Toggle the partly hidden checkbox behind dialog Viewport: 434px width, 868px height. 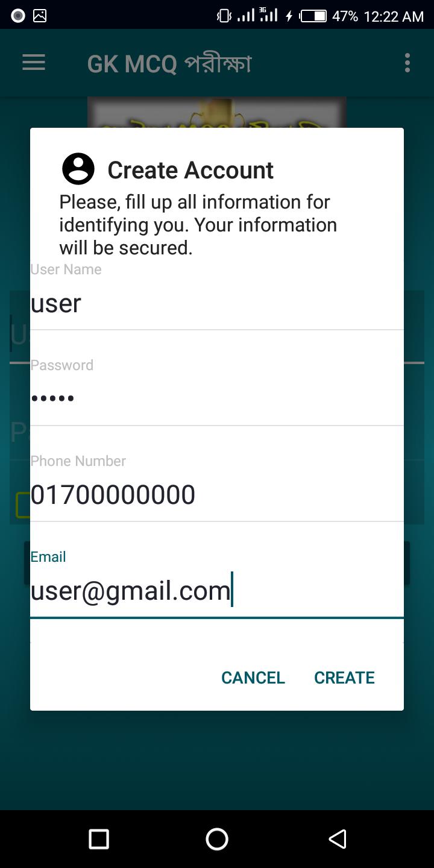click(x=22, y=505)
